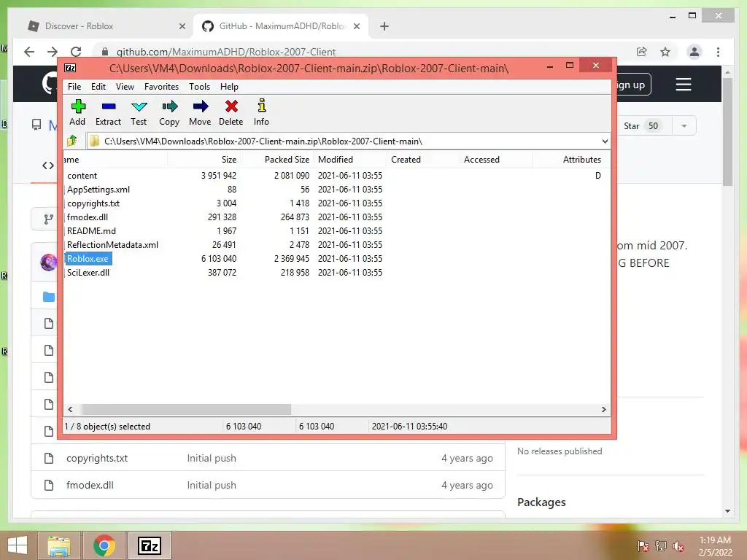Click the GitHub Code tab icon
The width and height of the screenshot is (747, 560).
pyautogui.click(x=48, y=166)
